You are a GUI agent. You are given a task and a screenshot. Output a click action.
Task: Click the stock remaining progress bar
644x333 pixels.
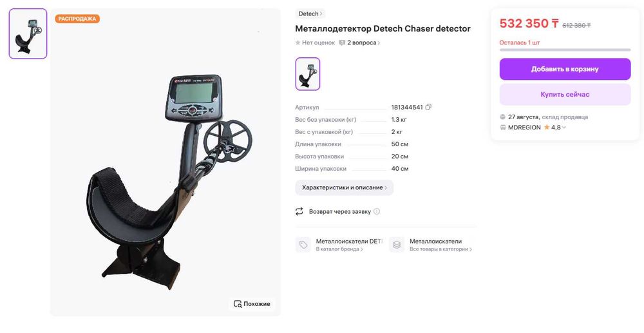565,50
